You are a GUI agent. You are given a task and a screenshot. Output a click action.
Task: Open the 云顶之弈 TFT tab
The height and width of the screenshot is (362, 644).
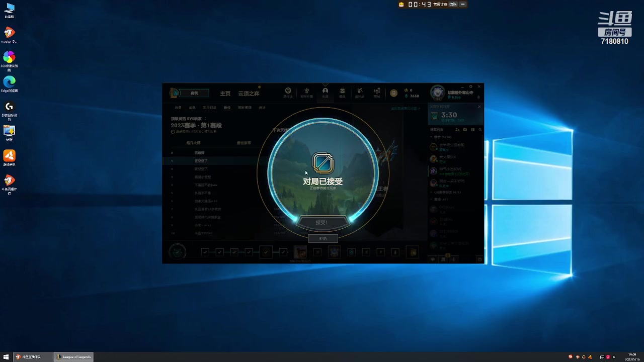tap(249, 94)
